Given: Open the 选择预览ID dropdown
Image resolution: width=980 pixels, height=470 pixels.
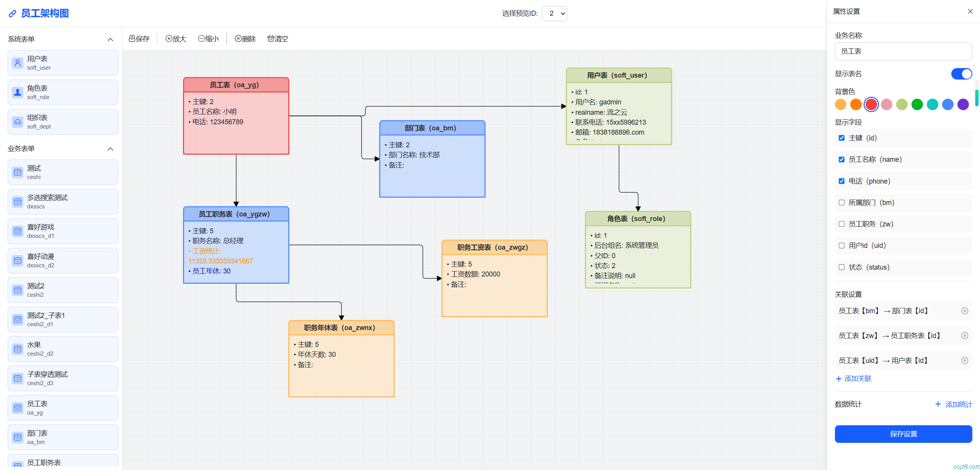Looking at the screenshot, I should pyautogui.click(x=554, y=13).
